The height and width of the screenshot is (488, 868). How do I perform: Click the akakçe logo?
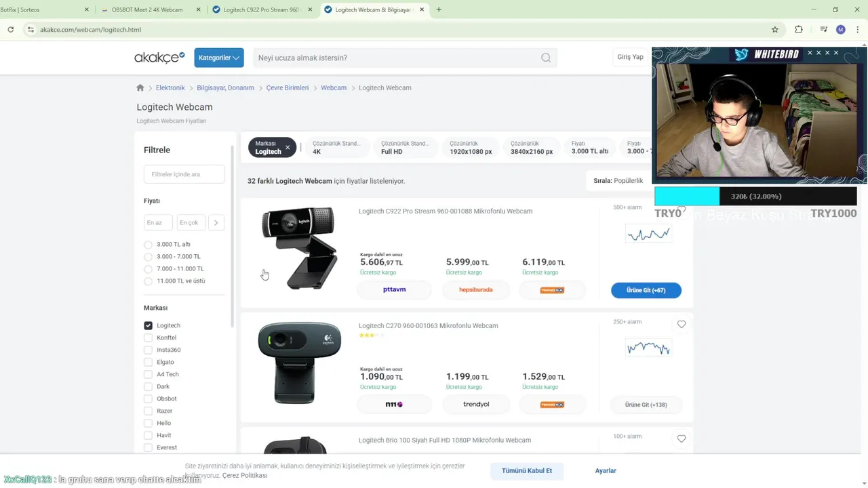[x=159, y=58]
